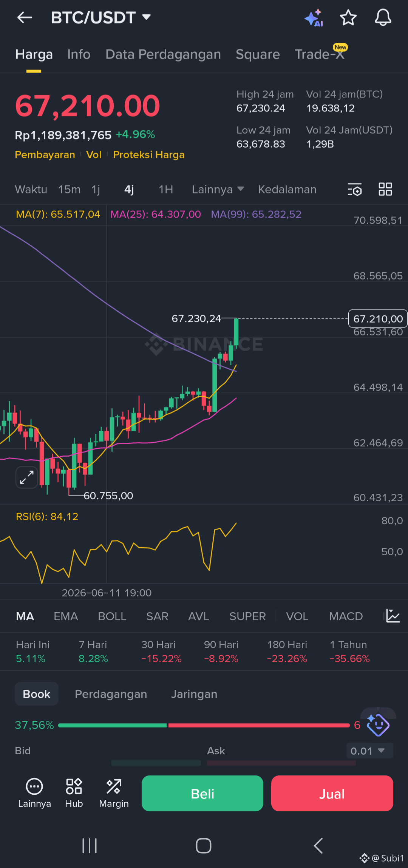
Task: Open the Square tab
Action: pyautogui.click(x=258, y=54)
